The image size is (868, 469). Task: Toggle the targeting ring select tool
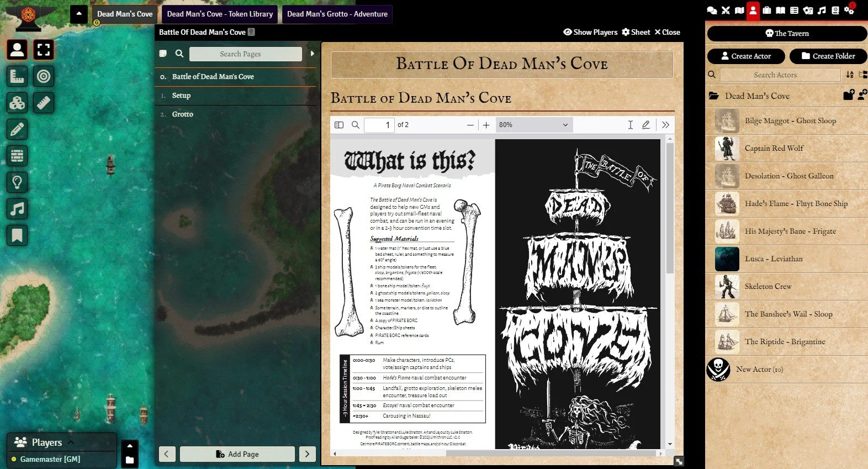(44, 76)
